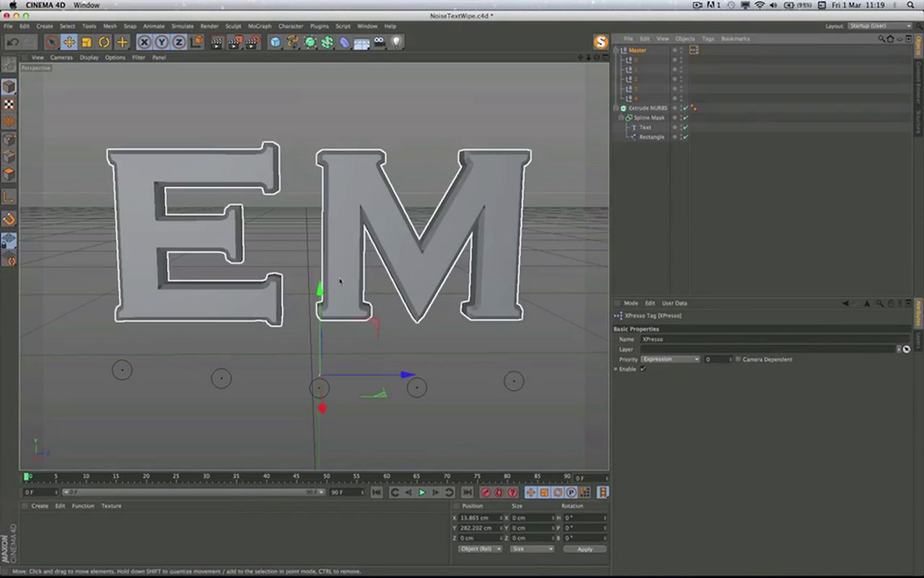Open the array modeling objects icon

pyautogui.click(x=328, y=42)
